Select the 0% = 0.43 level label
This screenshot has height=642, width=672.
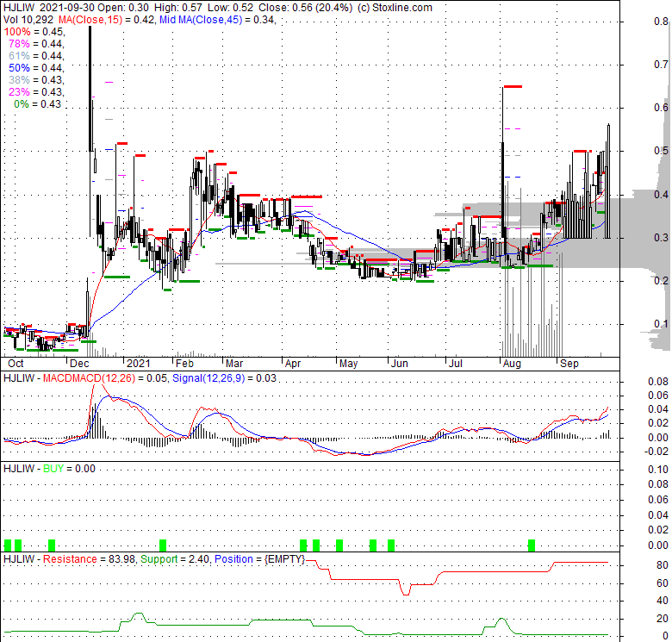[x=37, y=104]
